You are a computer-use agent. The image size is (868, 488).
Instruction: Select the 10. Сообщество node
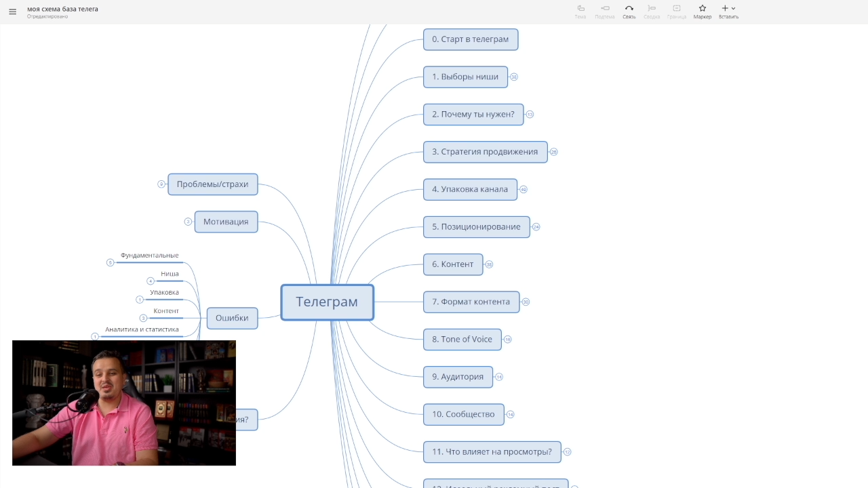click(464, 414)
